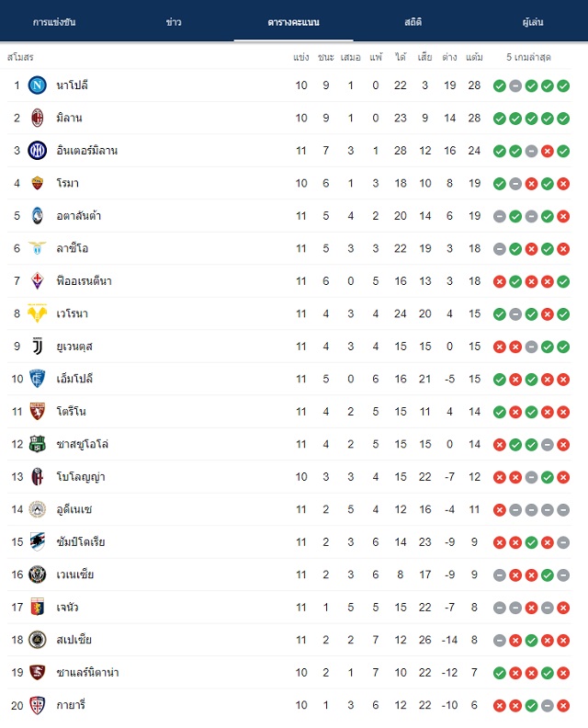Screen dimensions: 588x728
Task: Click the Sassuolo green crest icon
Action: coord(37,444)
